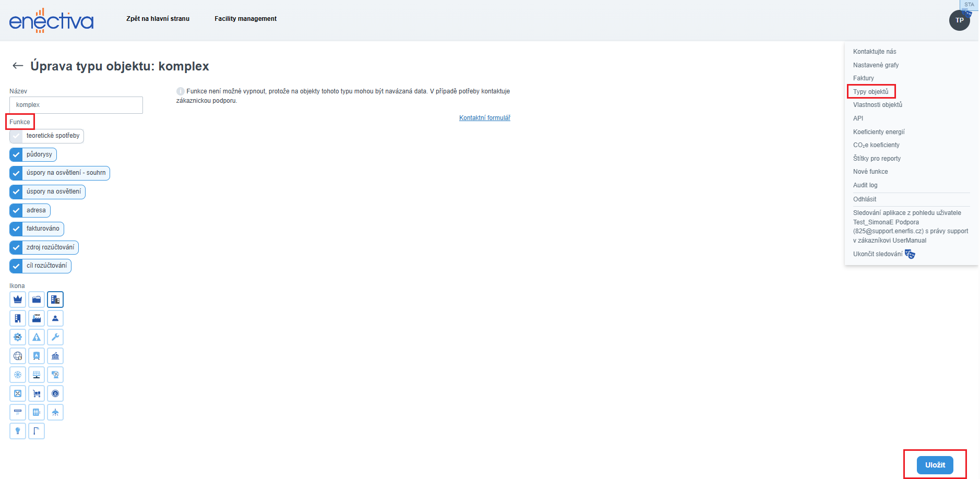The width and height of the screenshot is (980, 479).
Task: Select the bank building icon
Action: 55,356
